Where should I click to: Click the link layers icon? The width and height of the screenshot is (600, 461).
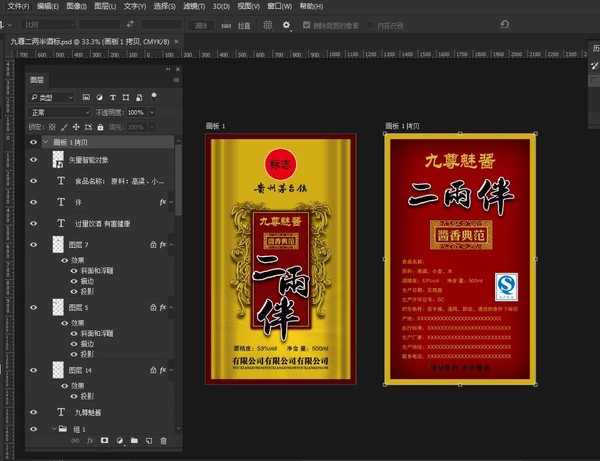point(75,441)
